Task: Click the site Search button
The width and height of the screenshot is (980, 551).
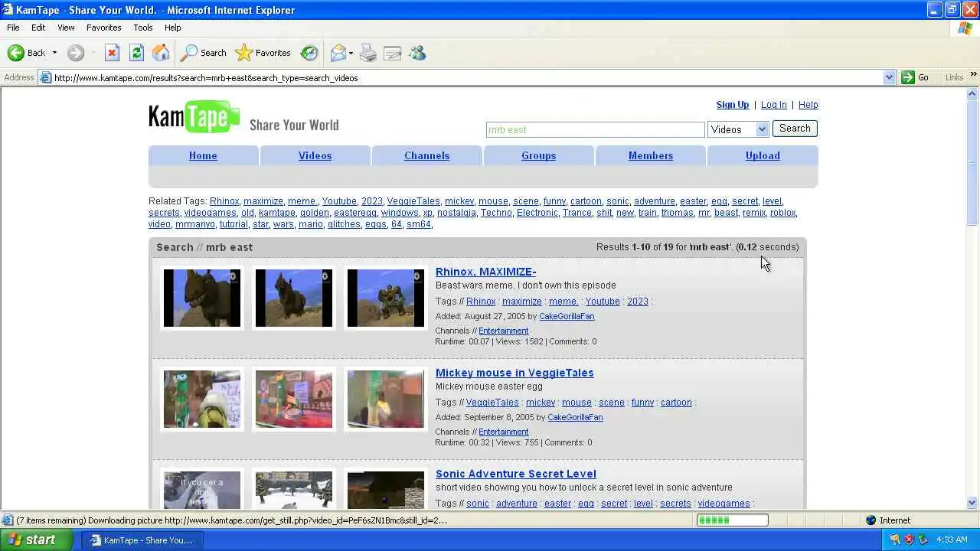Action: coord(795,129)
